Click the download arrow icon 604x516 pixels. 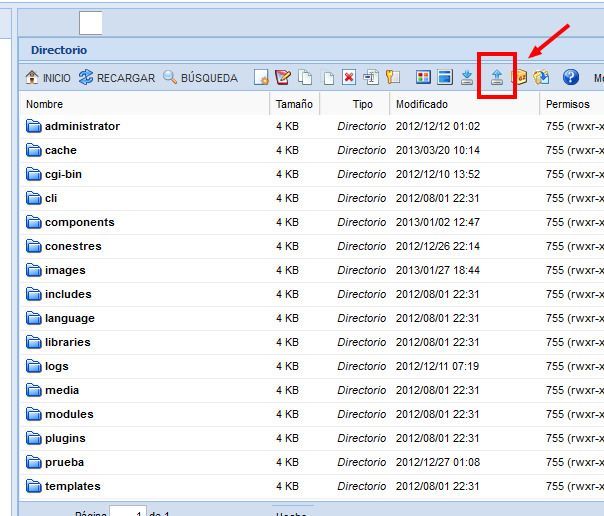pos(467,77)
